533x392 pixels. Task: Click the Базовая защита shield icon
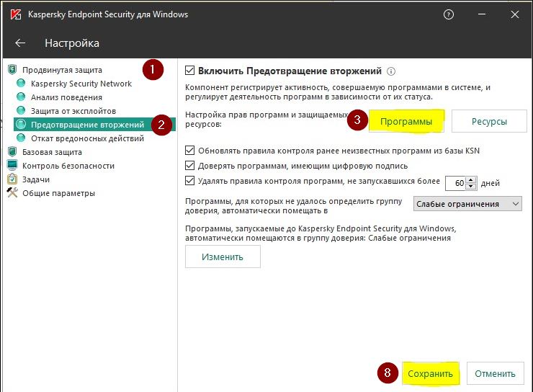pyautogui.click(x=12, y=151)
